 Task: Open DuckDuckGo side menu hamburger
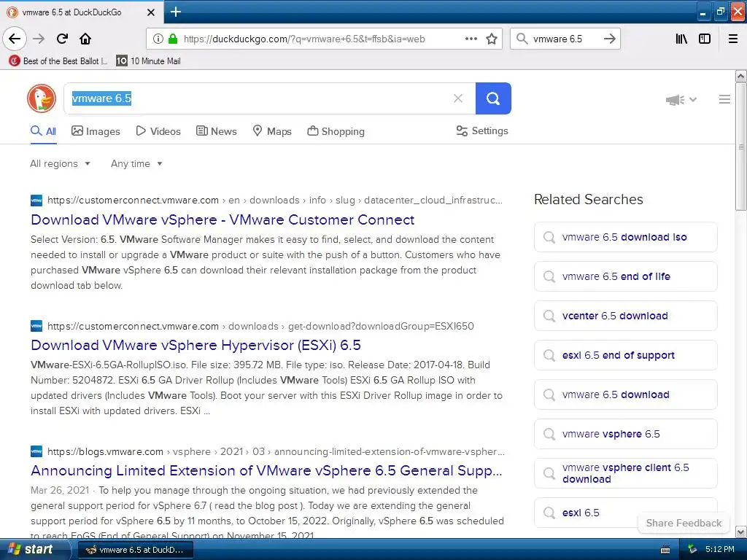[724, 99]
